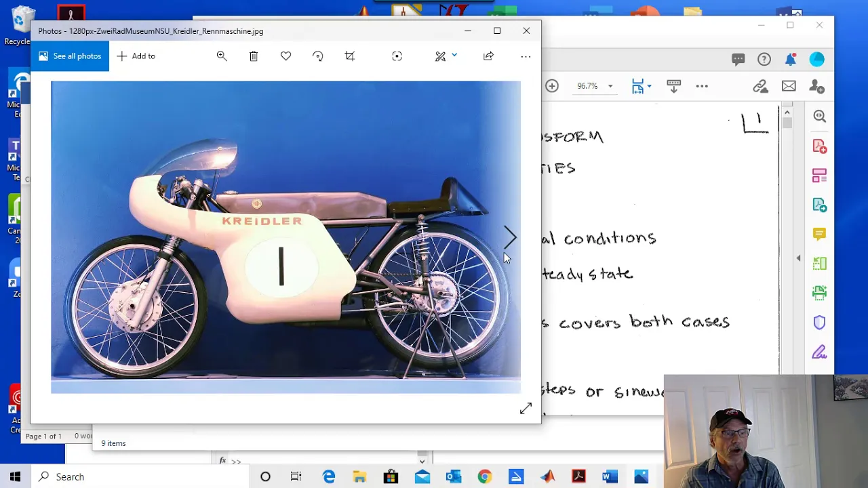
Task: Switch to Adobe Acrobat on taskbar
Action: [x=578, y=476]
